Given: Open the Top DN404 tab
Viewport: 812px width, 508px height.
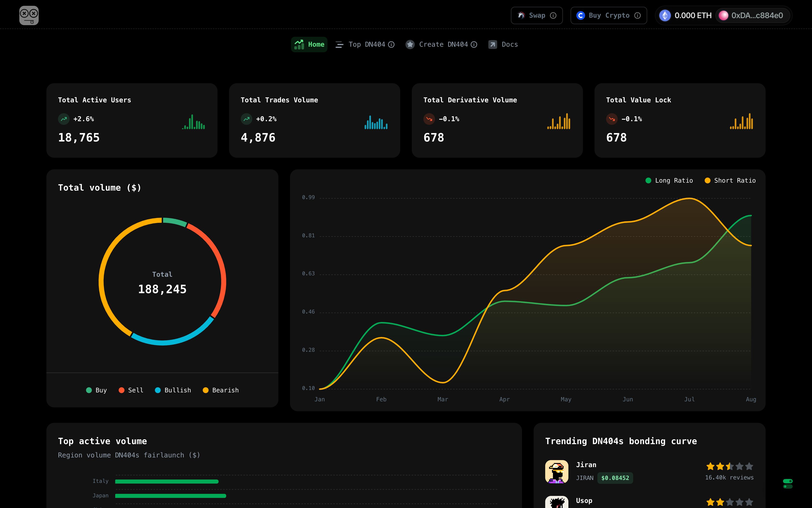Looking at the screenshot, I should (x=365, y=44).
